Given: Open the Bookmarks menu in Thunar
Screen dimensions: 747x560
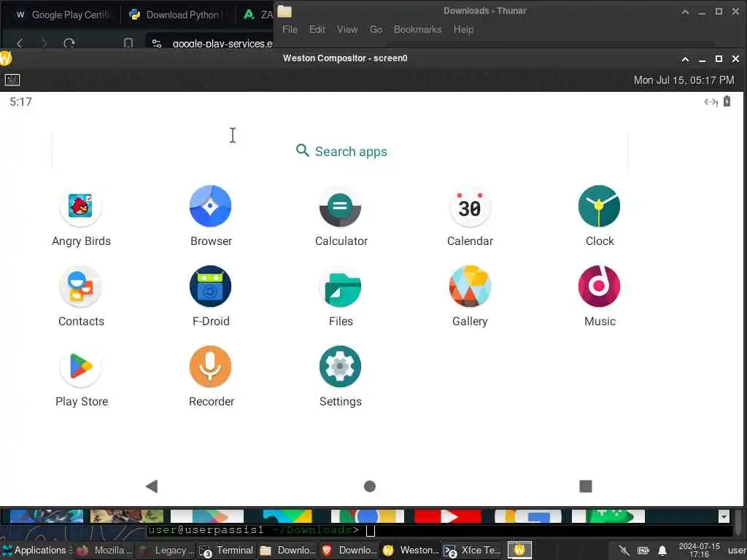Looking at the screenshot, I should point(417,29).
